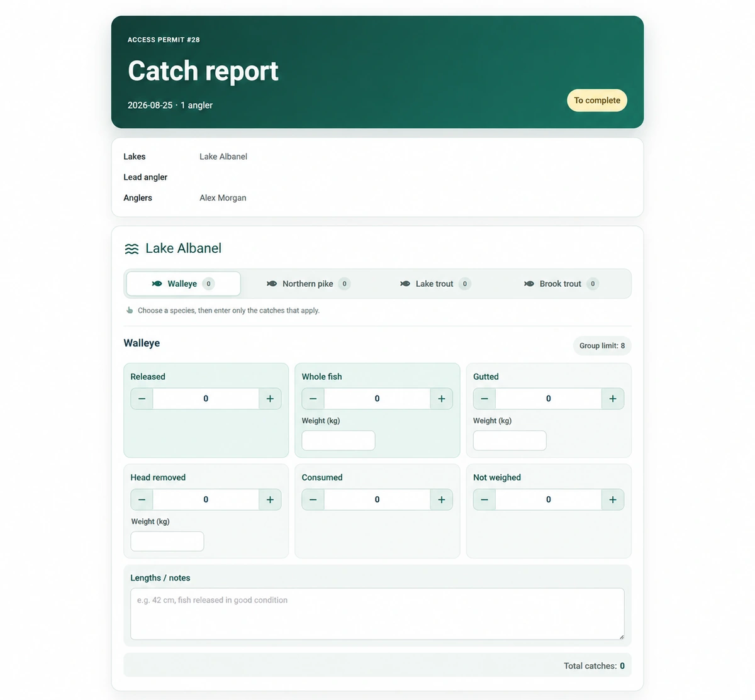Click the Lake trout fish icon
This screenshot has height=700, width=755.
(405, 284)
